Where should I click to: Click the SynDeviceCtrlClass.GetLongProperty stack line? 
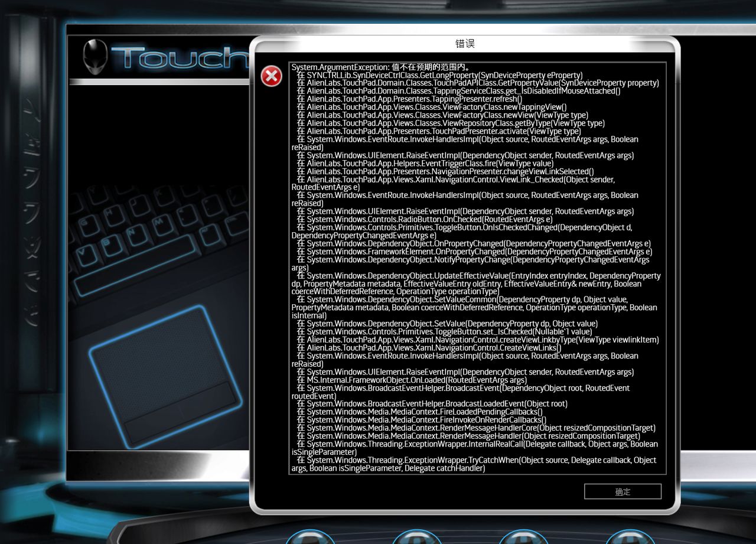click(439, 76)
